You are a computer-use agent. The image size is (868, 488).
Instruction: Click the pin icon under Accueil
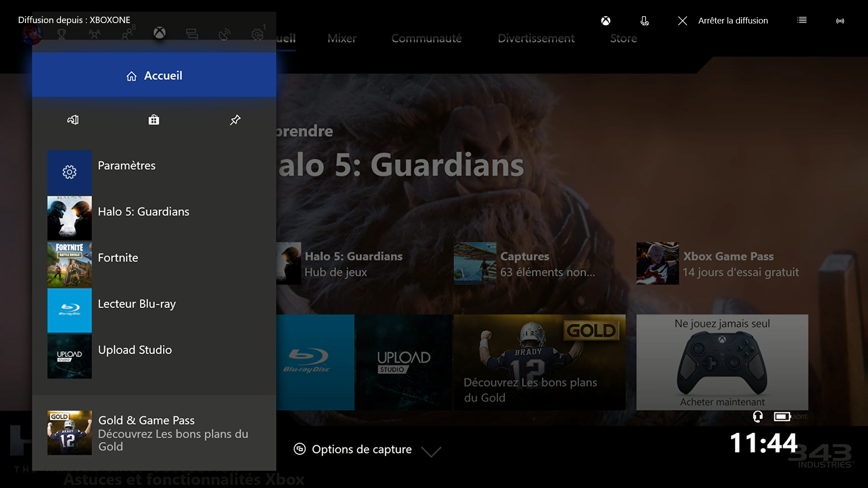[235, 120]
